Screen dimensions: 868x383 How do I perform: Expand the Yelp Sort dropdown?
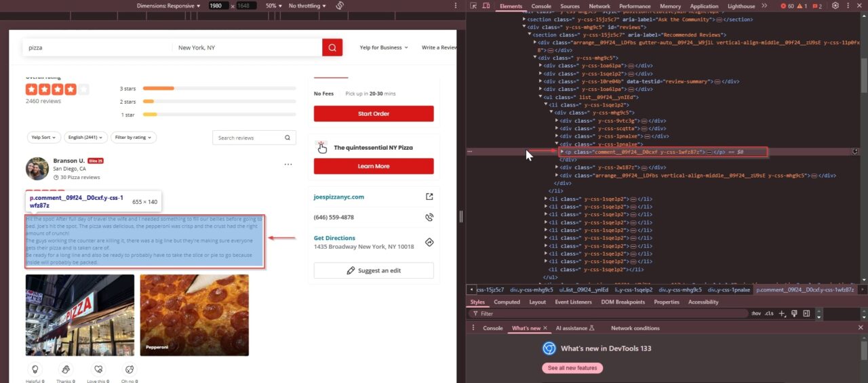click(43, 138)
